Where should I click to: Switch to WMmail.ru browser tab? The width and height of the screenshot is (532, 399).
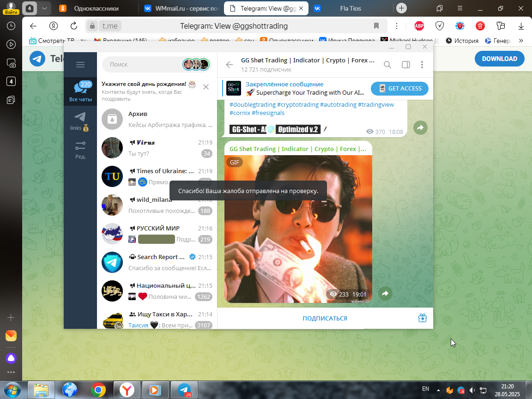(181, 8)
